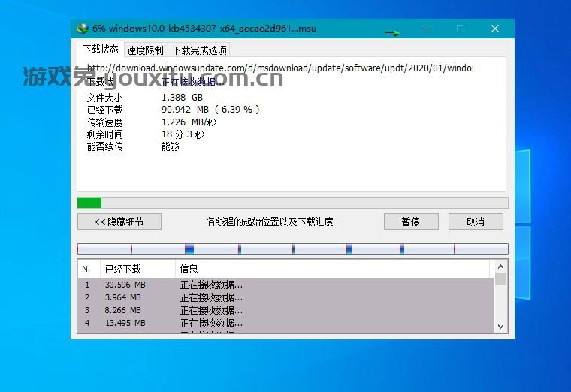The height and width of the screenshot is (392, 571).
Task: Click the 已经下载 column header
Action: click(137, 269)
